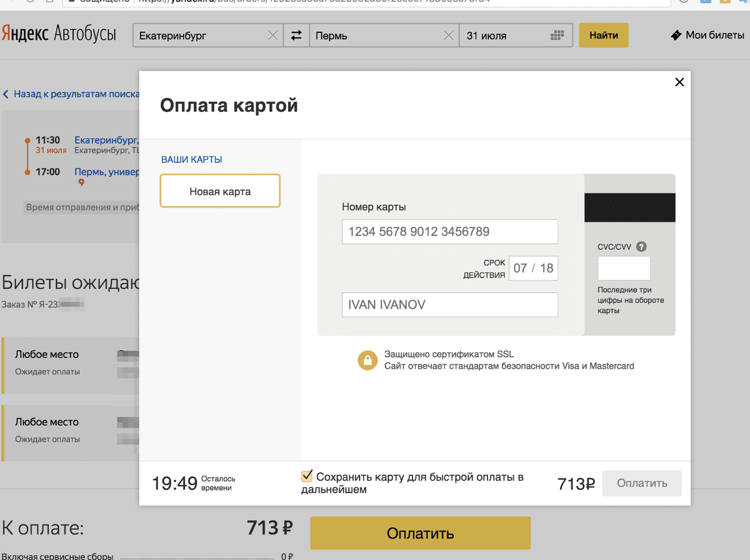Click the IVAN IVANOV cardholder name field
The height and width of the screenshot is (560, 750).
pyautogui.click(x=449, y=304)
